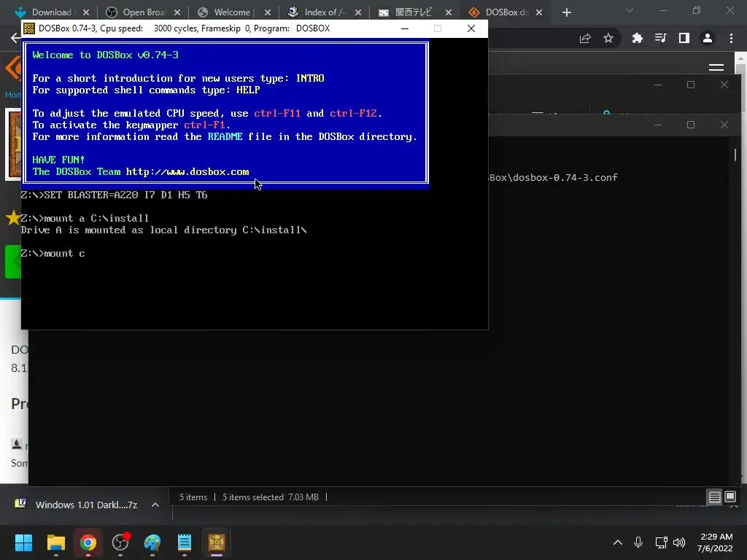Switch Explorer to large icons view

729,497
